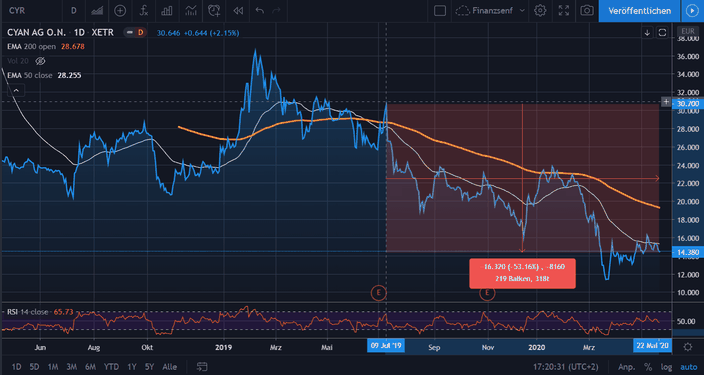Change the D chart interval
Screen dimensions: 704x375
(74, 10)
